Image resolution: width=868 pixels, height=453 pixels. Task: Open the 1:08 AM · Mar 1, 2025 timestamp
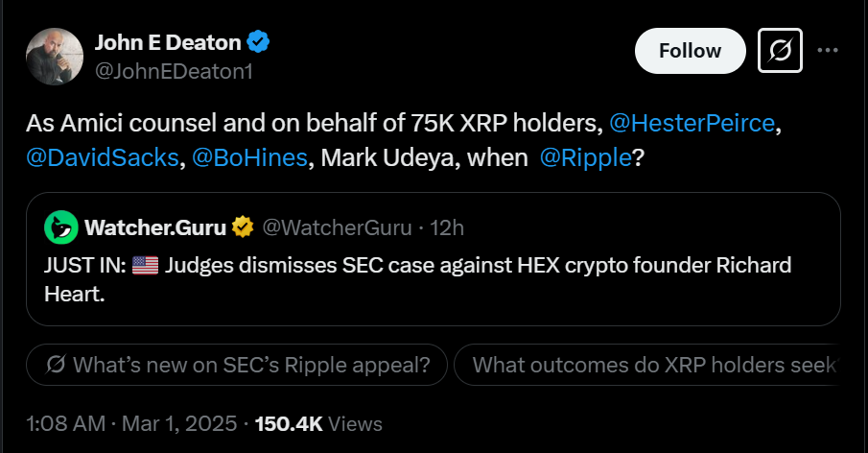coord(131,423)
